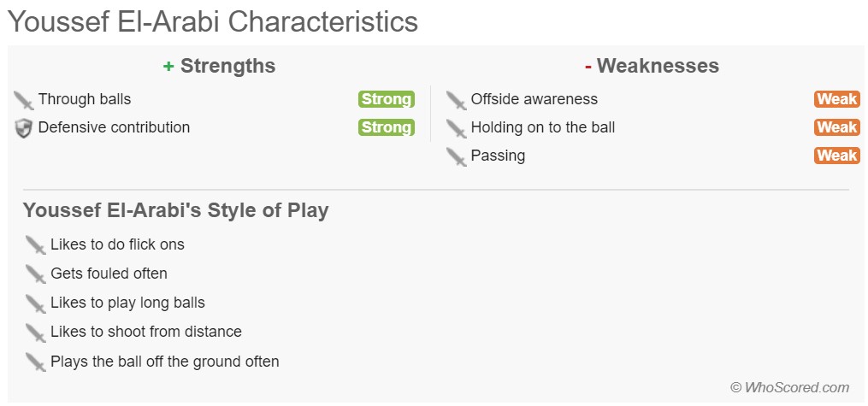Click the Weak badge for Offside awareness
The width and height of the screenshot is (868, 406).
pyautogui.click(x=836, y=99)
